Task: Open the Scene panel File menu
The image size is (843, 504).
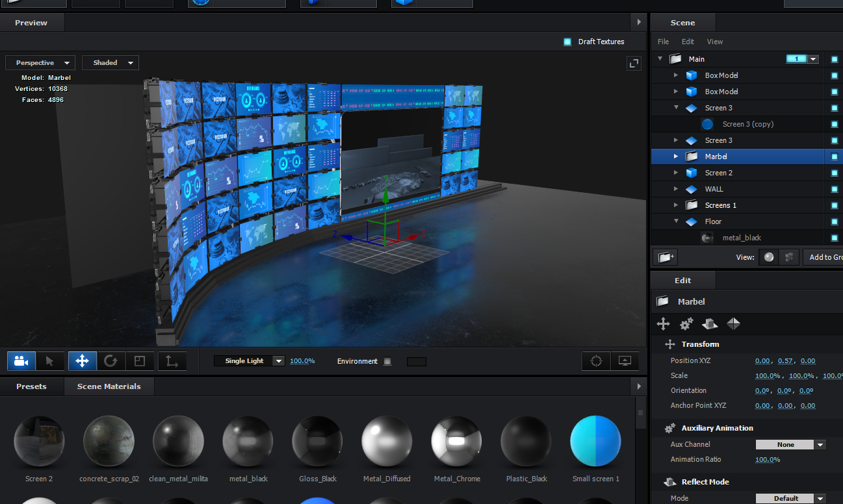Action: point(663,42)
